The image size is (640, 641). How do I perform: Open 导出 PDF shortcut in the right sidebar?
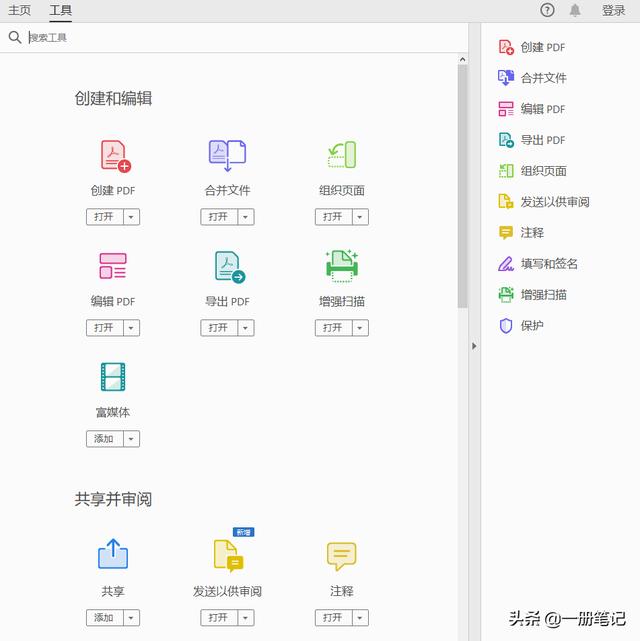pos(532,140)
